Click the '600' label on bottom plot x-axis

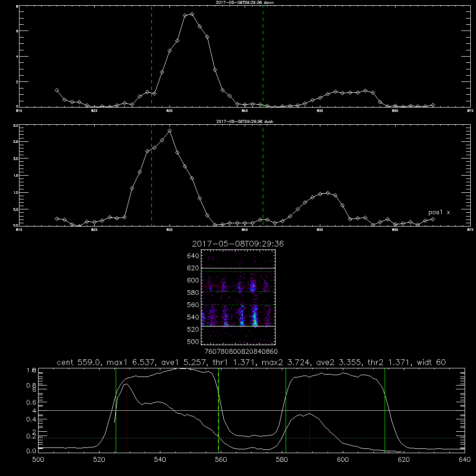click(343, 460)
